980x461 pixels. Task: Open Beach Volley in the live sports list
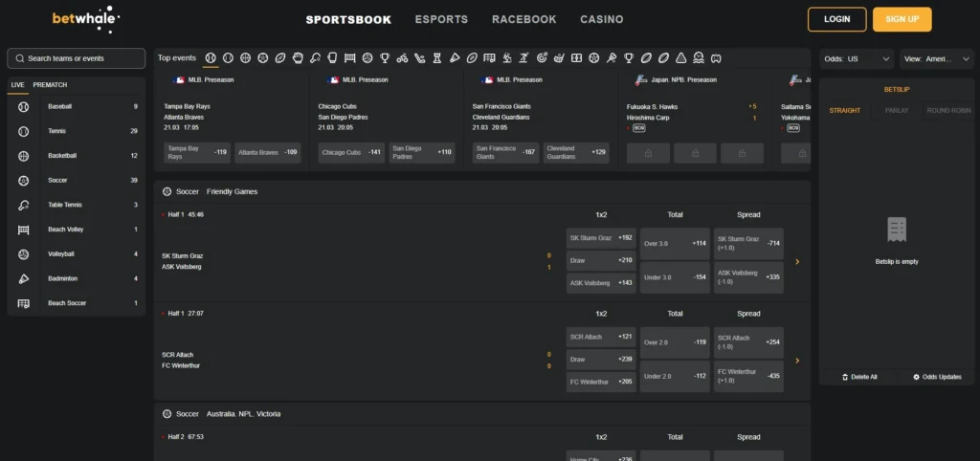tap(77, 230)
